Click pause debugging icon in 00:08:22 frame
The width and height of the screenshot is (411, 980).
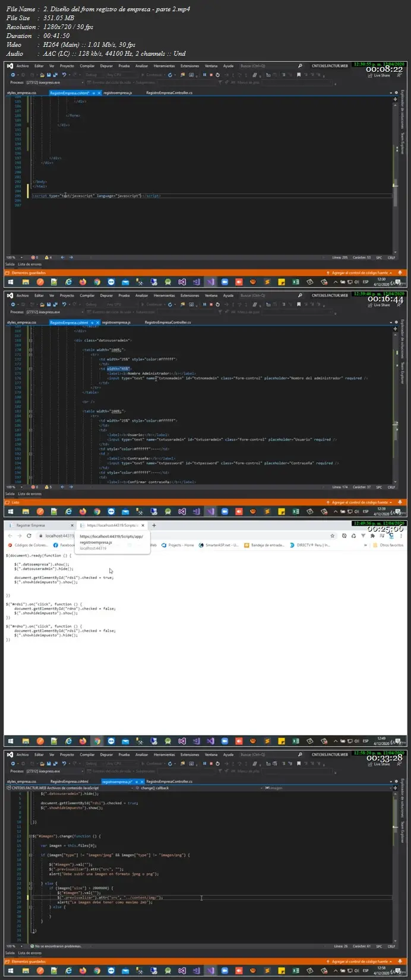click(204, 75)
